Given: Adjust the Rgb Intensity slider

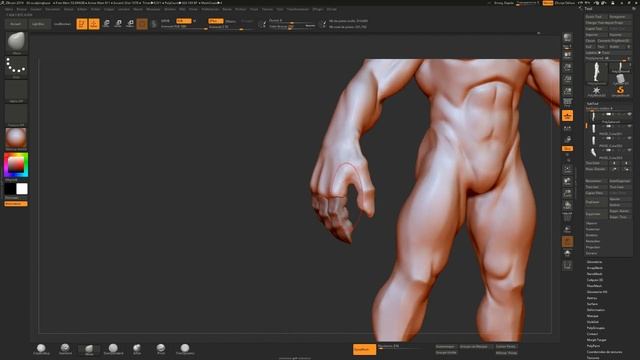Looking at the screenshot, I should [184, 27].
